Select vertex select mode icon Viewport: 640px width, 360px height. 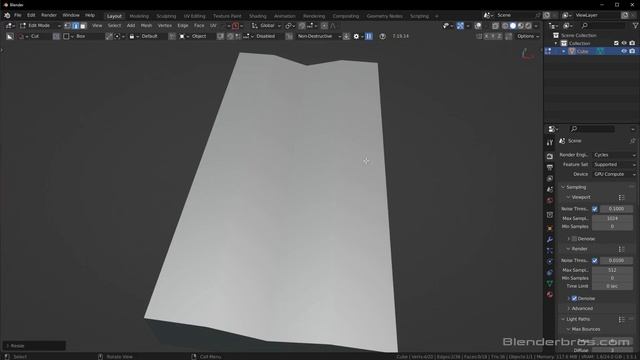(x=68, y=26)
